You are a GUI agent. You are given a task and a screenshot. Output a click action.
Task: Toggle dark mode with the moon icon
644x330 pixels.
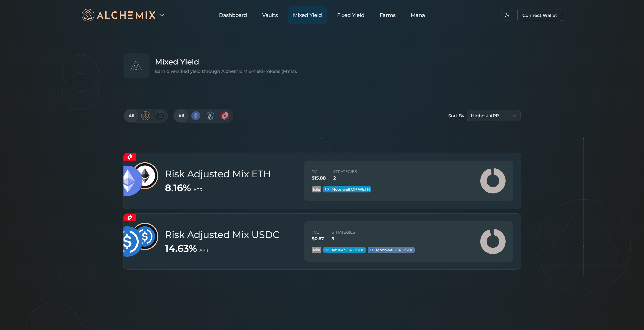507,15
